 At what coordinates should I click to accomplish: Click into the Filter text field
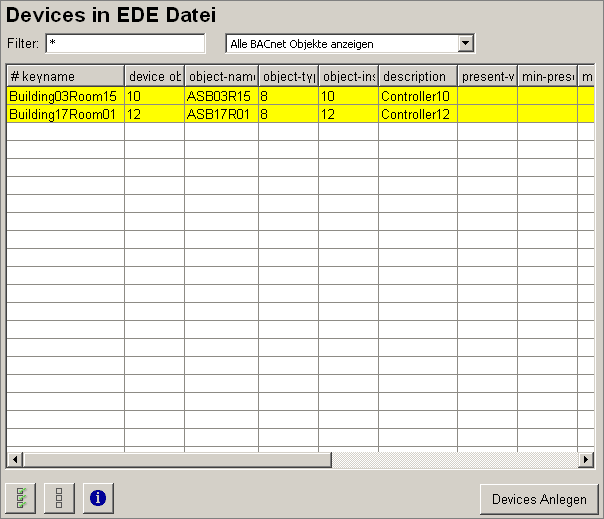coord(125,43)
